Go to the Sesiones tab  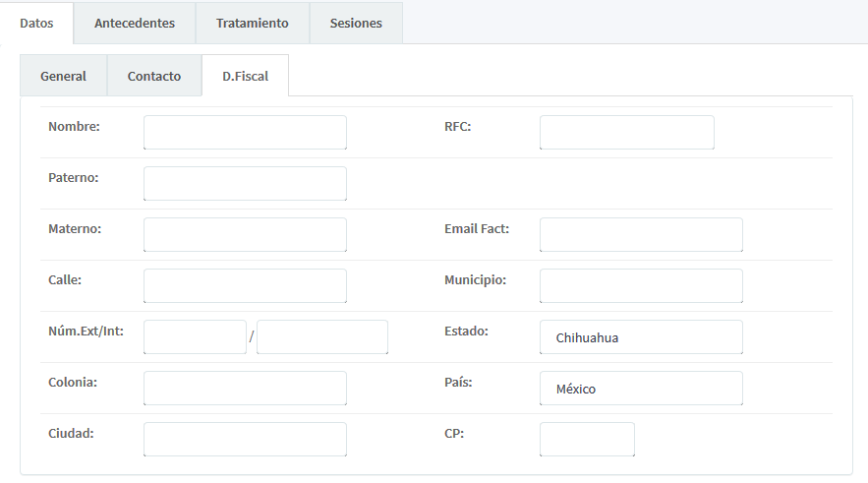coord(356,23)
